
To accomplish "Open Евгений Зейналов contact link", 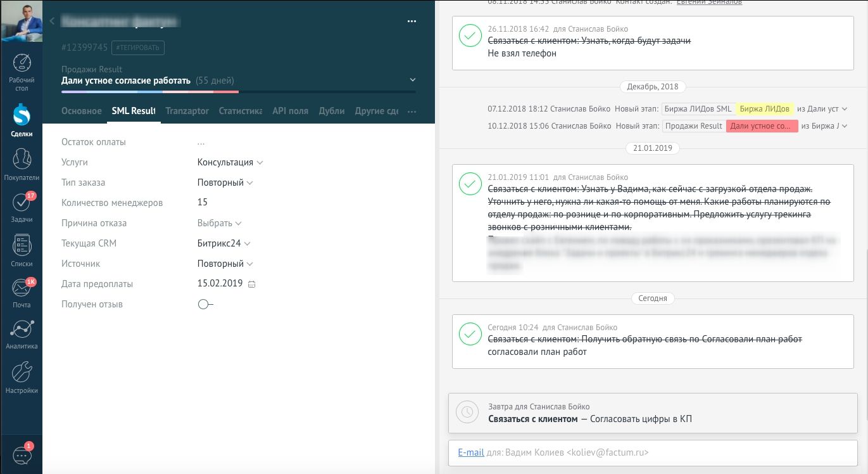I will pyautogui.click(x=710, y=3).
